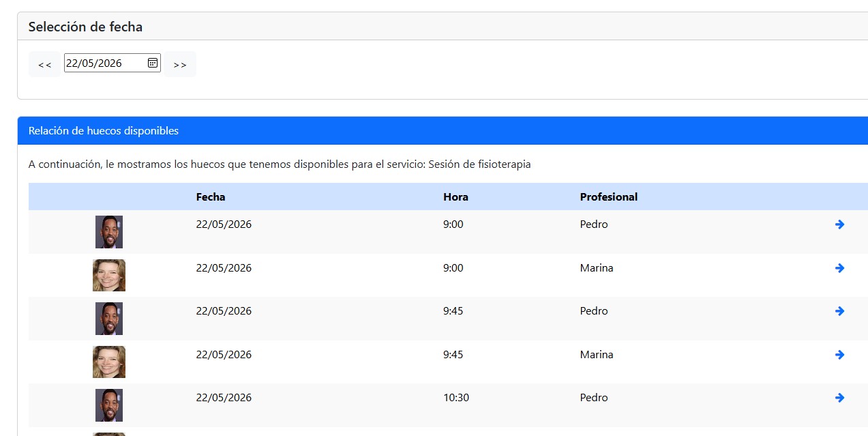Go to next day with >> button
Screen dimensions: 868x436
[180, 64]
